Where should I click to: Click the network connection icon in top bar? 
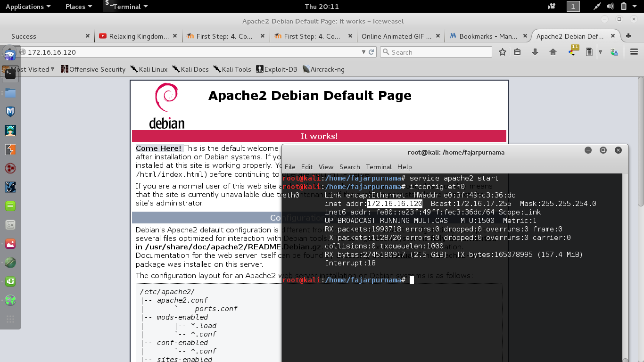[597, 7]
